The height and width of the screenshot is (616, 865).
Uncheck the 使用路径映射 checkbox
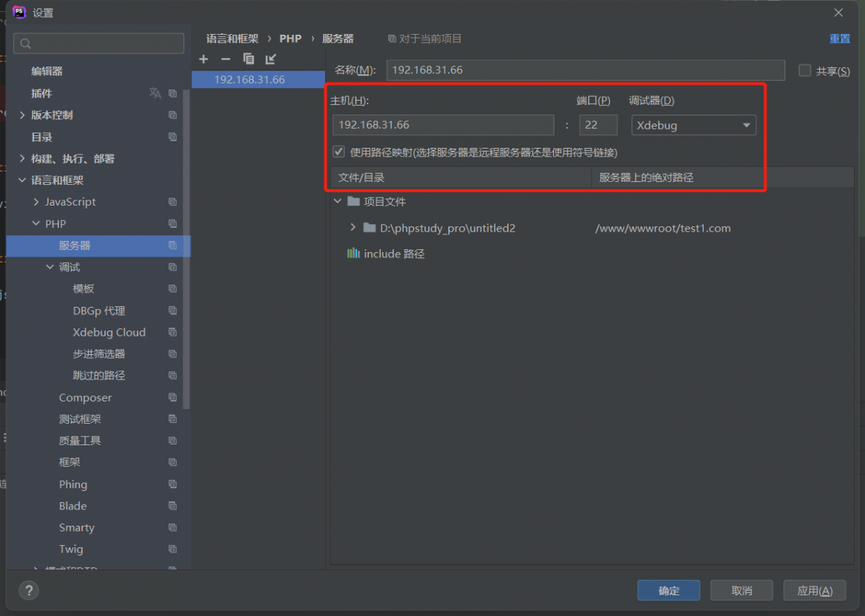point(339,151)
